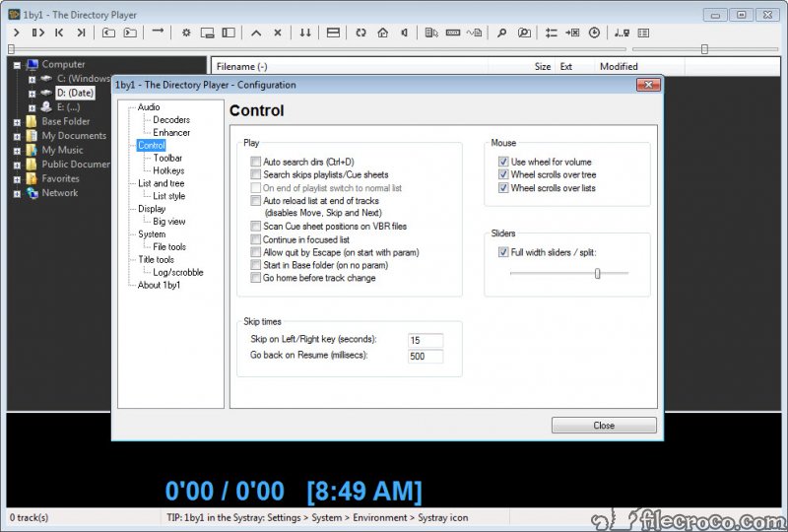Click the list with cursor toolbar icon
This screenshot has width=788, height=532.
tap(431, 33)
